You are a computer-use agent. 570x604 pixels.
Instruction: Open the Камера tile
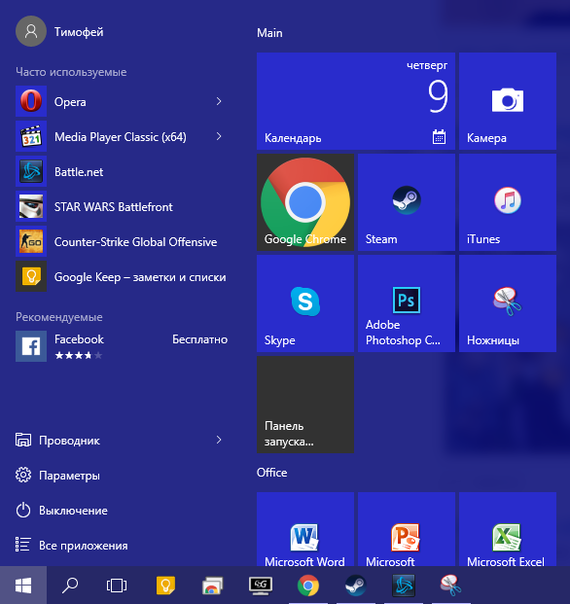[508, 101]
